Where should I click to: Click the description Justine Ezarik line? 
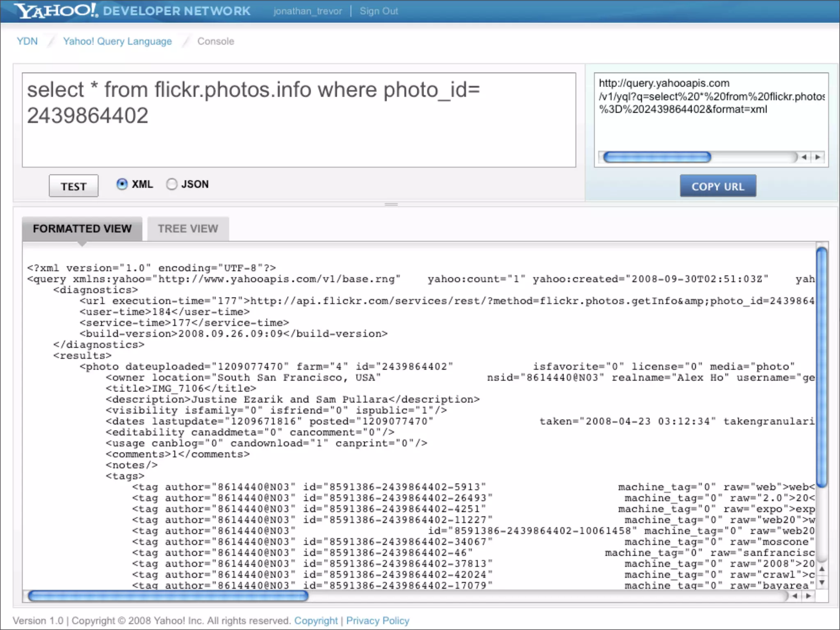coord(292,399)
